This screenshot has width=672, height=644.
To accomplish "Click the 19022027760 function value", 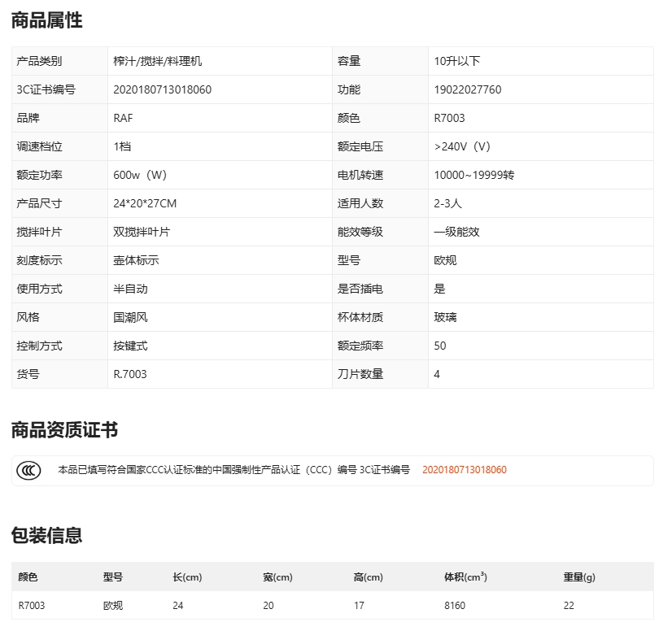I will [468, 89].
